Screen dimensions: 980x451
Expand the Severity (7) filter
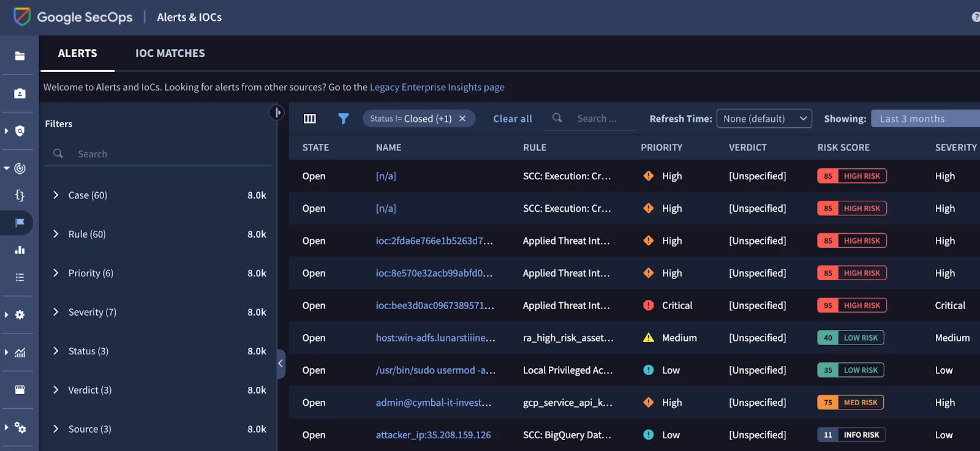point(56,311)
